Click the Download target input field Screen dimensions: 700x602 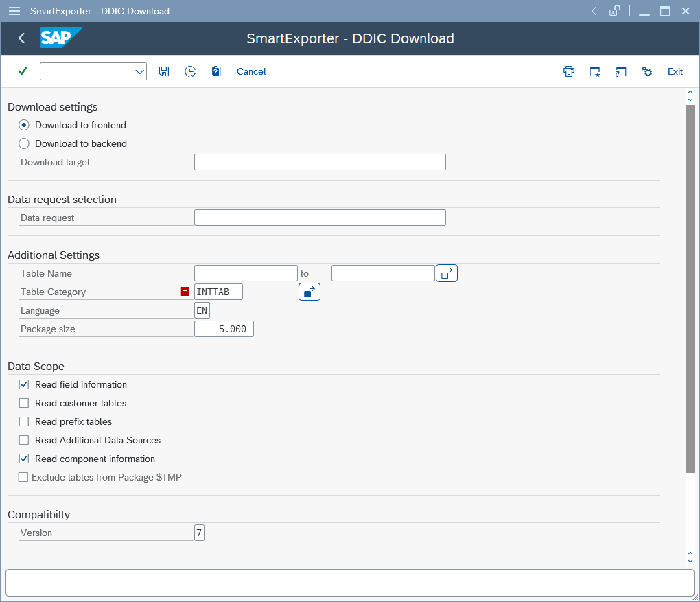point(320,162)
